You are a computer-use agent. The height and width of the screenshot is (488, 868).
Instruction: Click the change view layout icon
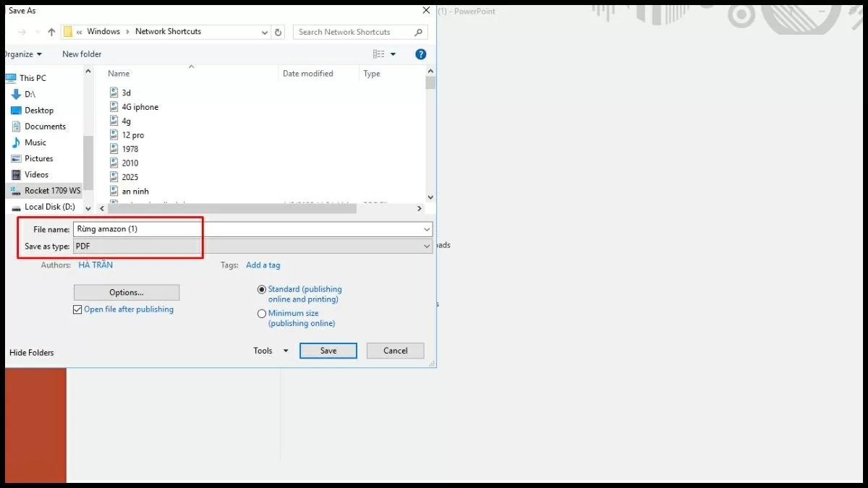click(378, 54)
